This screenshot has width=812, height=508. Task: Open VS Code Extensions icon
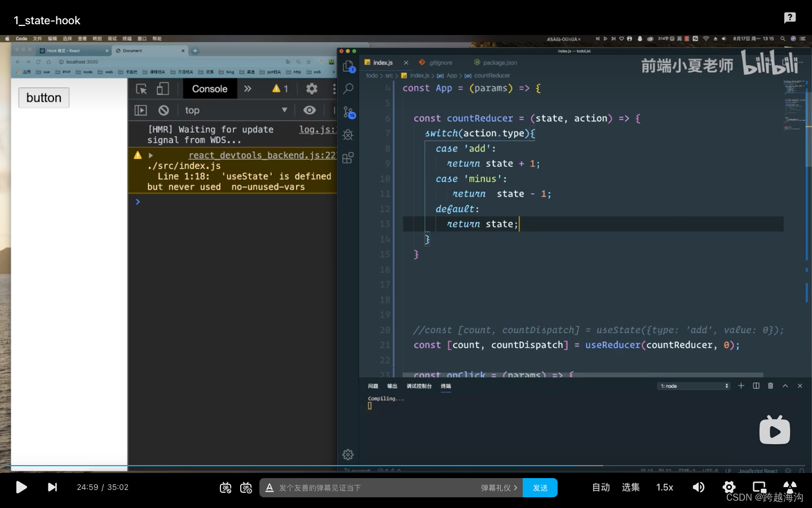click(x=348, y=157)
